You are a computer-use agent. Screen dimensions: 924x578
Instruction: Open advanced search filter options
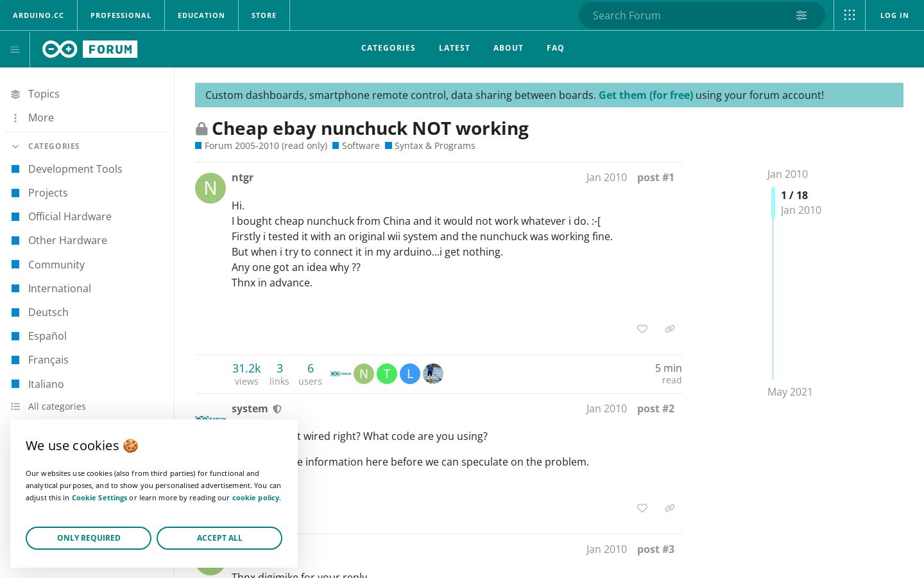point(801,15)
